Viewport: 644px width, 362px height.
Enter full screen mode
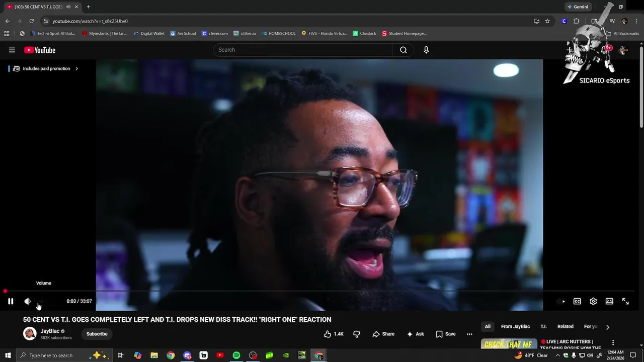[x=625, y=301]
